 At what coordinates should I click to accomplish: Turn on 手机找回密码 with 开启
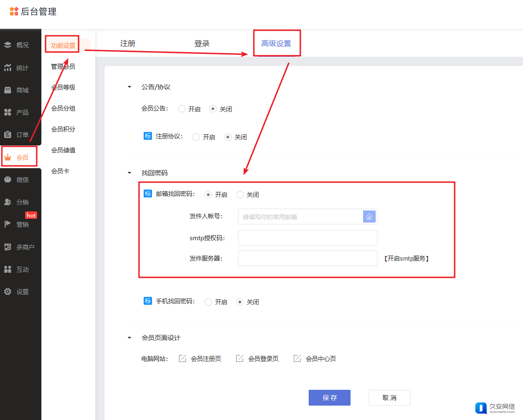point(208,302)
